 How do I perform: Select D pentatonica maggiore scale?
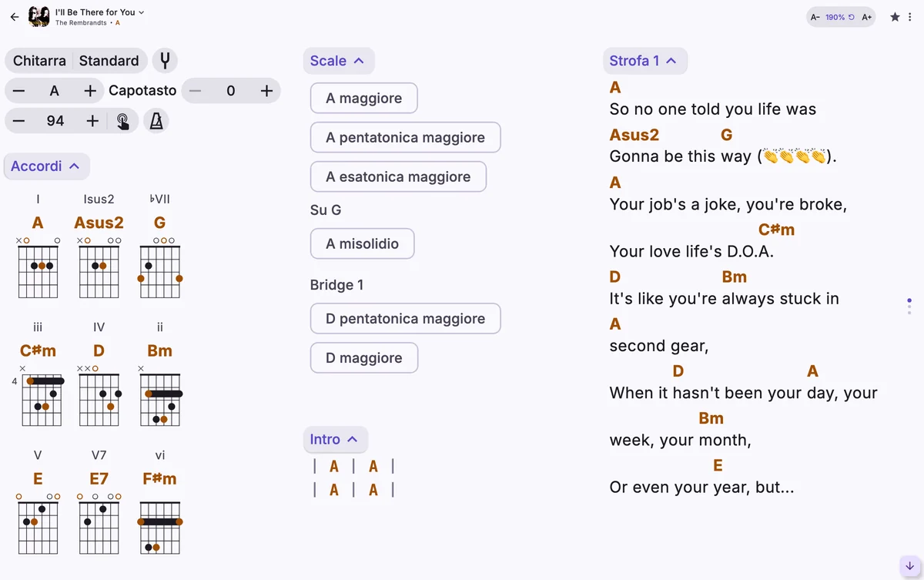(x=406, y=318)
